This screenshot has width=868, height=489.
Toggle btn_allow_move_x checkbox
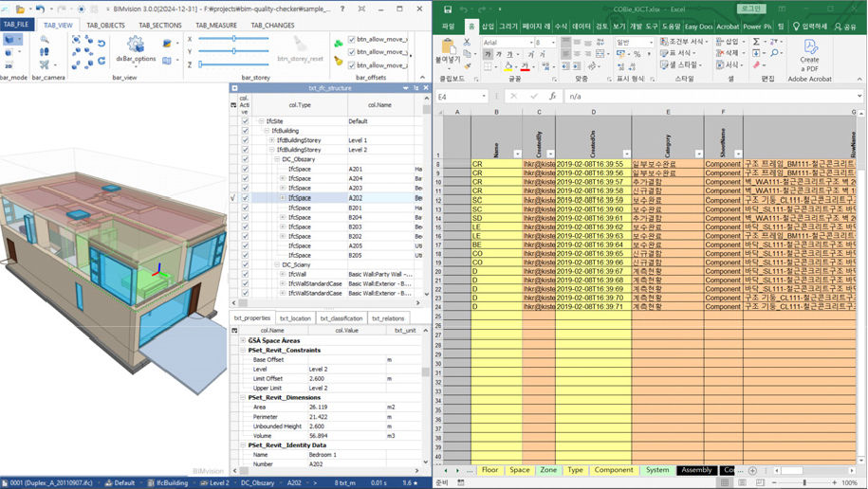click(352, 39)
